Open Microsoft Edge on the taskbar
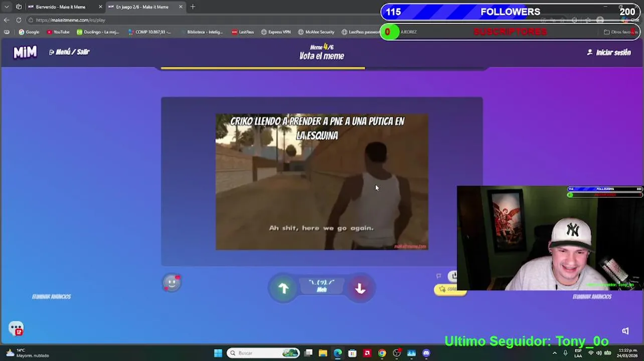The width and height of the screenshot is (644, 361). tap(338, 353)
